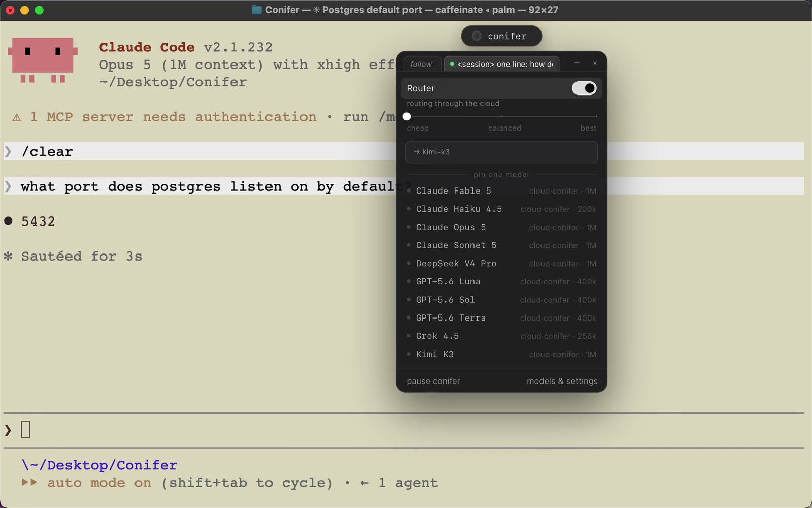
Task: Click the folder icon in title bar
Action: (x=257, y=10)
